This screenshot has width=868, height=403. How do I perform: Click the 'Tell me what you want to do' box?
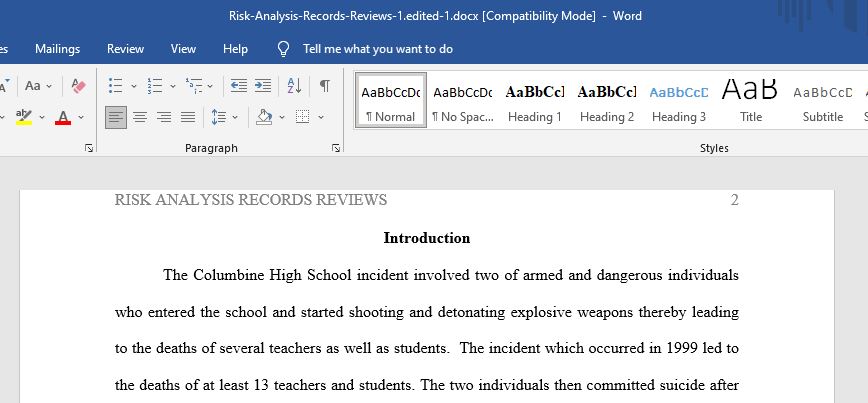coord(378,49)
